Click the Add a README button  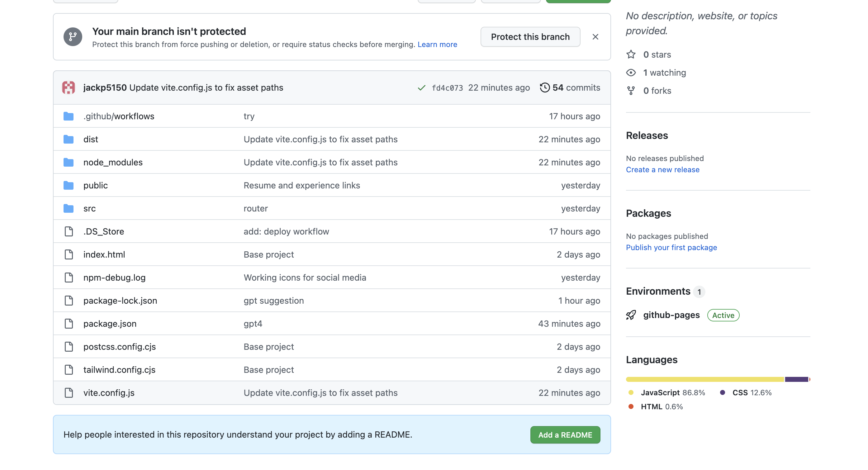tap(565, 434)
